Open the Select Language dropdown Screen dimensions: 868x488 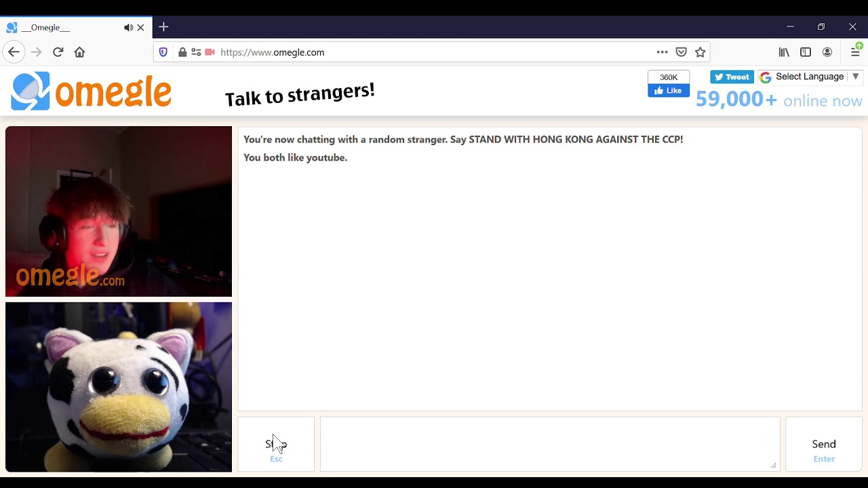click(x=810, y=77)
